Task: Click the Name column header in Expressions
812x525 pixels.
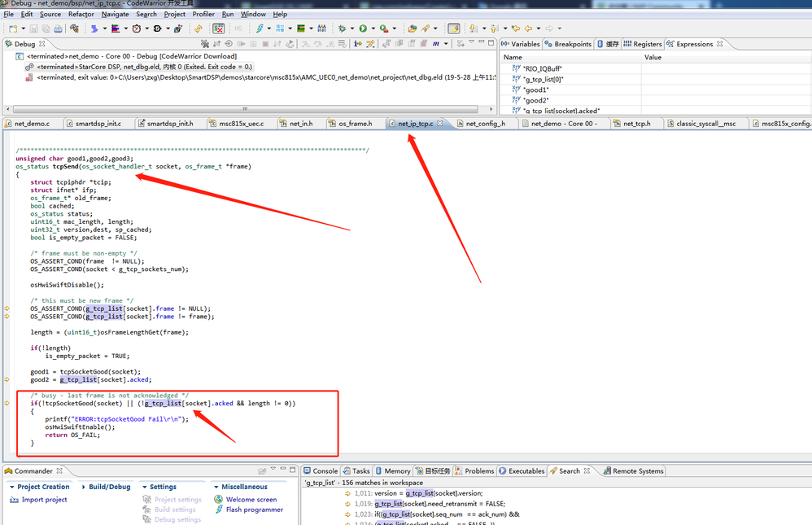Action: click(x=570, y=58)
